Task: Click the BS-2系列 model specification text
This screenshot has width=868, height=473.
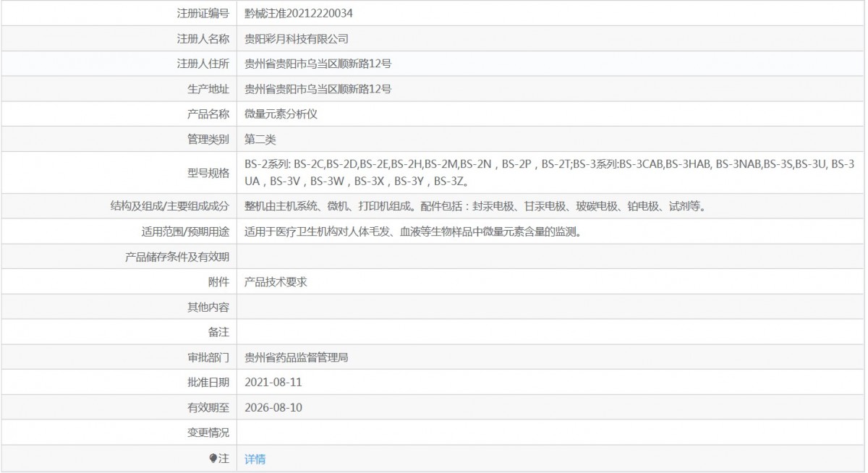Action: (550, 172)
